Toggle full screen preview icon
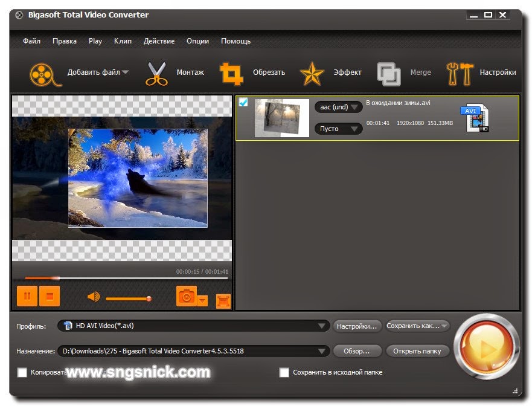 coord(223,301)
